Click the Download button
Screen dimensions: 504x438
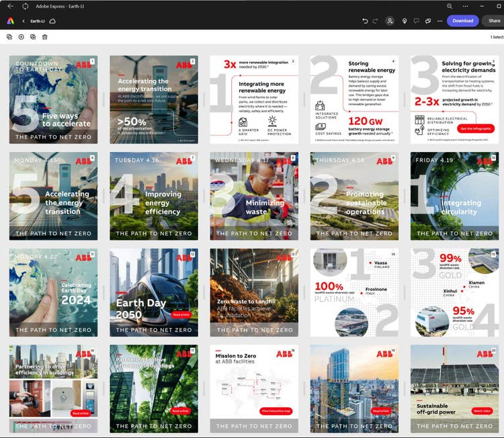coord(462,21)
